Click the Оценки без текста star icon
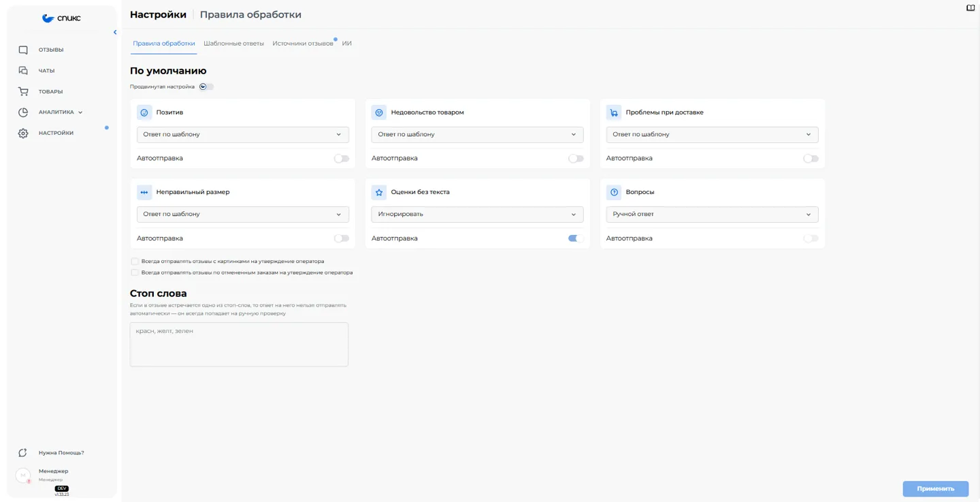980x502 pixels. coord(379,192)
